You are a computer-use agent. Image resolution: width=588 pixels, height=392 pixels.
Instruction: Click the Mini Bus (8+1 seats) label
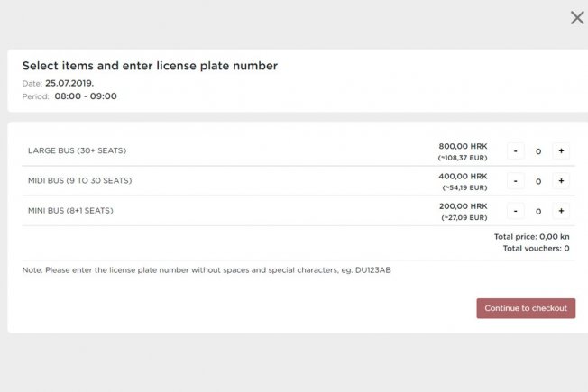click(x=70, y=211)
